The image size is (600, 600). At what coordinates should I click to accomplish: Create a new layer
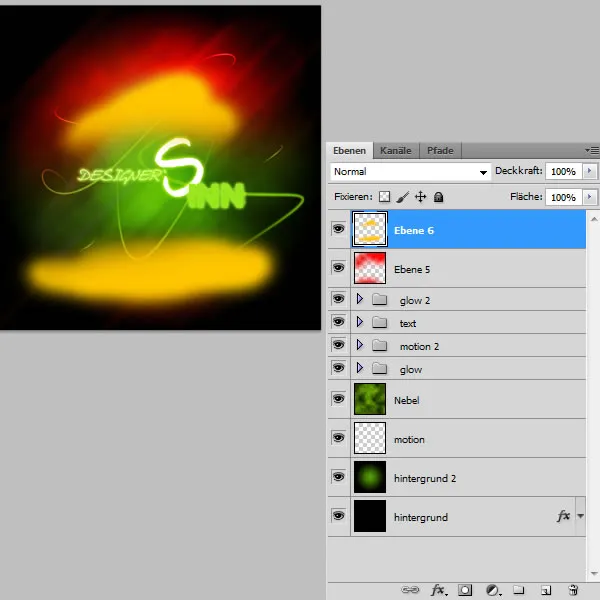[546, 590]
